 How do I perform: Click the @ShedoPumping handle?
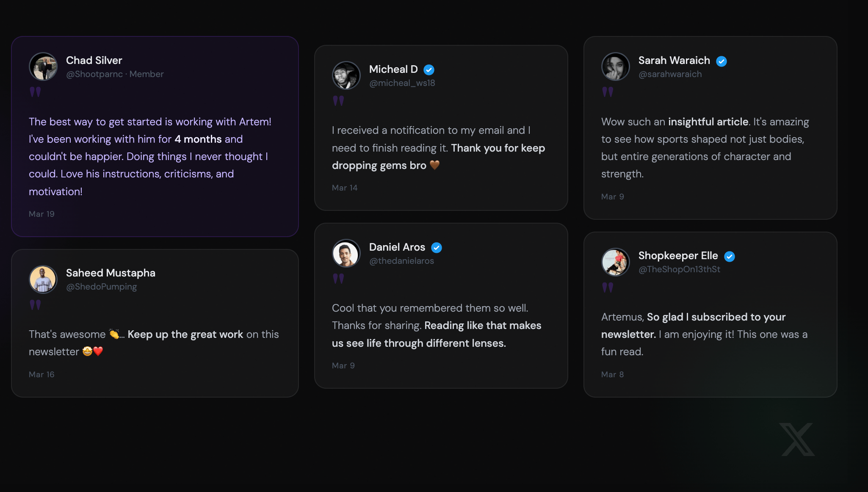(101, 287)
